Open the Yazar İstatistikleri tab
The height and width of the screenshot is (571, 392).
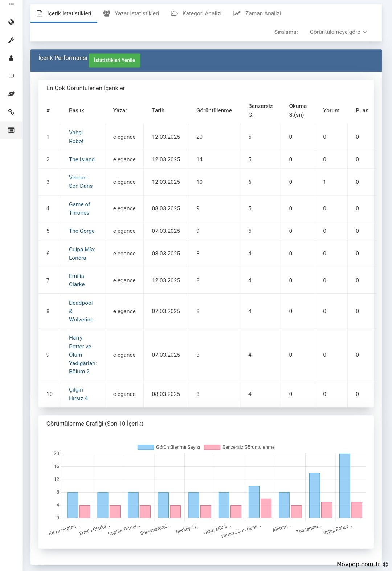131,13
